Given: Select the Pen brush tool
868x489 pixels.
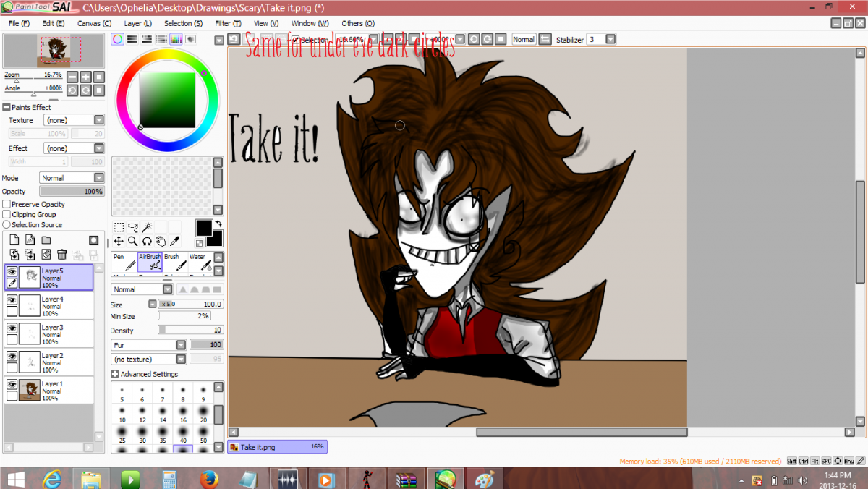Looking at the screenshot, I should (124, 262).
